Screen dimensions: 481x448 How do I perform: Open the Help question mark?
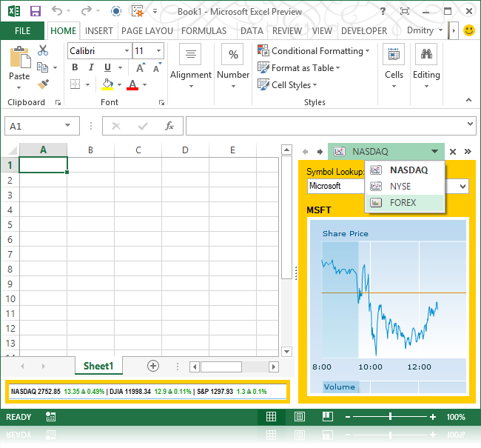click(383, 11)
